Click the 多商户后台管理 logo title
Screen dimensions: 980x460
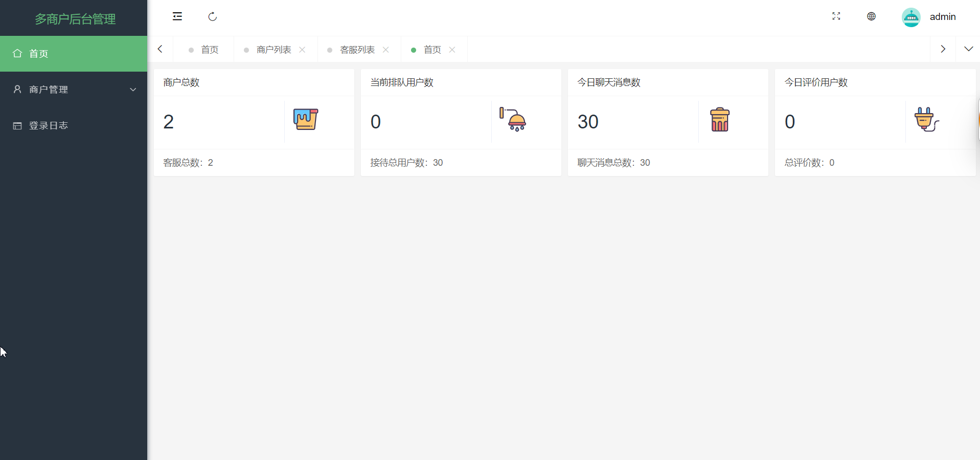pos(75,19)
